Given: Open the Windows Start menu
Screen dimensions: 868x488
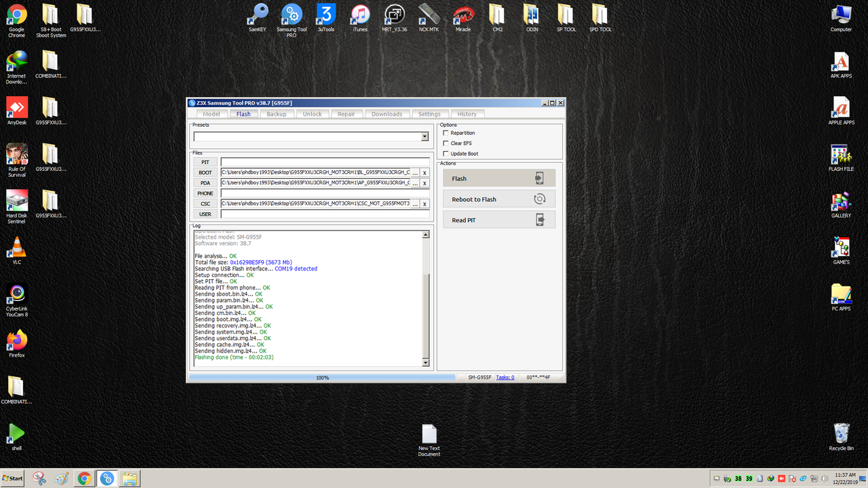Looking at the screenshot, I should coord(12,479).
